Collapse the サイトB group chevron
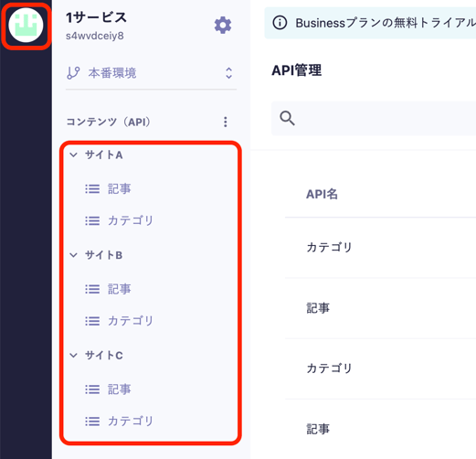Viewport: 476px width, 459px height. click(73, 255)
